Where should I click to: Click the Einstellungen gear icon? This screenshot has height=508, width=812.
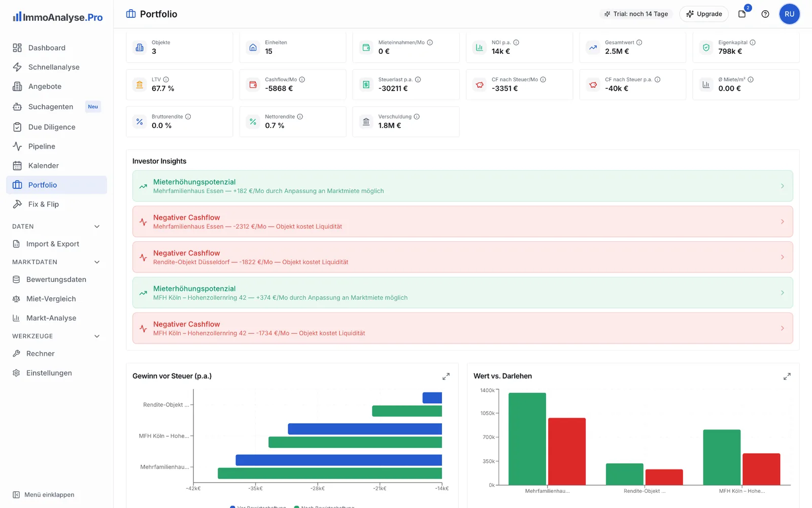[16, 373]
